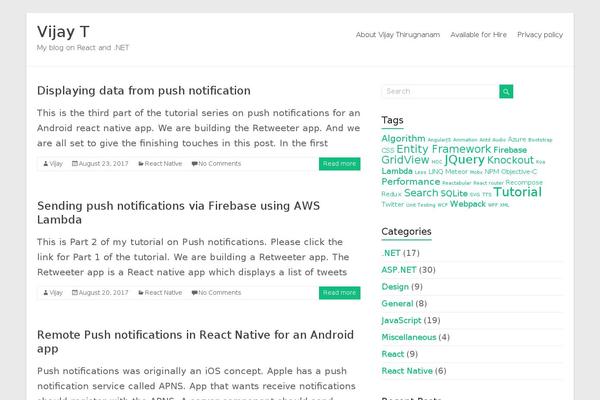Click Read more on the August 20 post
600x400 pixels.
click(339, 293)
